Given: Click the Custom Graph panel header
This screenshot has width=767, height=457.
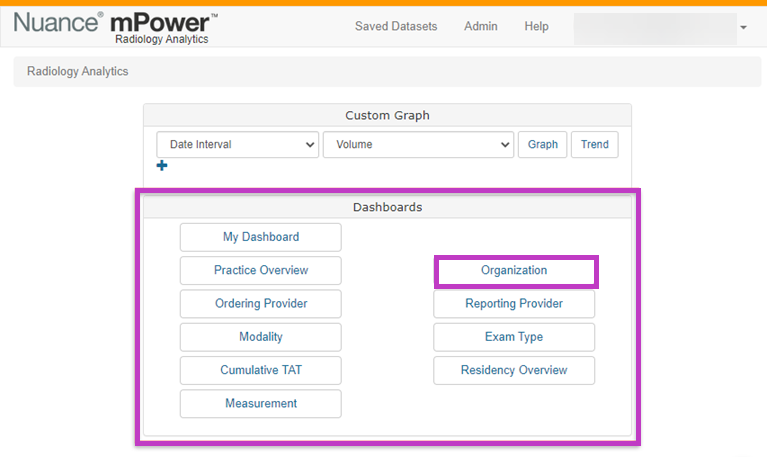Looking at the screenshot, I should coord(387,115).
